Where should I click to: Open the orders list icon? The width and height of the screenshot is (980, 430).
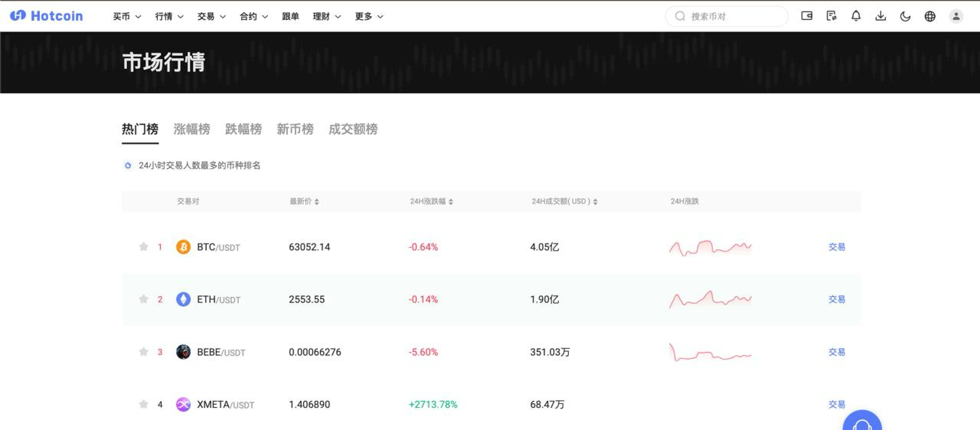pyautogui.click(x=831, y=16)
